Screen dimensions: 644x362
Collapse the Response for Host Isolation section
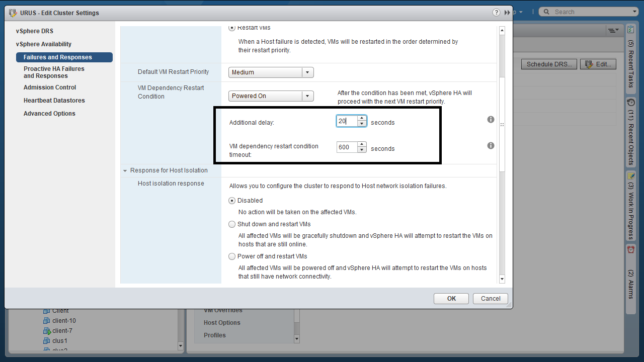(125, 170)
